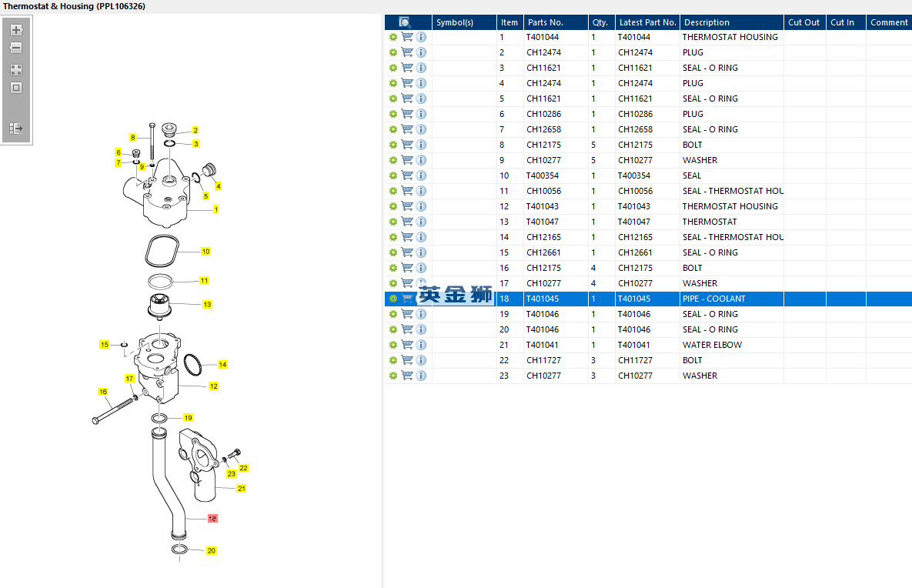Add item 10 SEAL T400354 to cart
Image resolution: width=912 pixels, height=588 pixels.
point(407,175)
